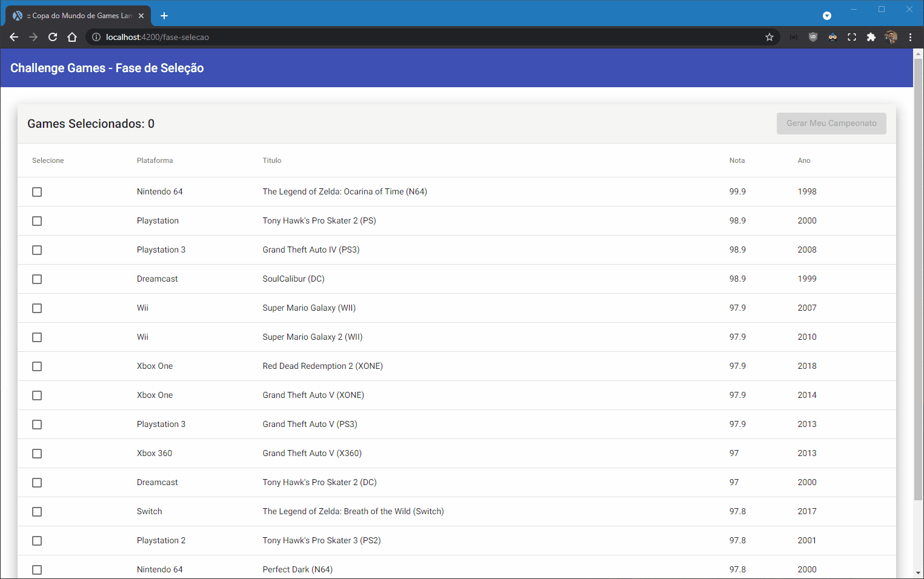Click the title Super Mario Galaxy 2 (WII)
924x579 pixels.
(313, 337)
